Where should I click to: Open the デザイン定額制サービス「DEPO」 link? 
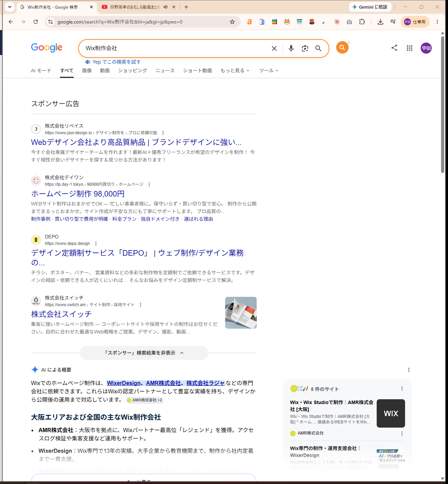pyautogui.click(x=137, y=257)
